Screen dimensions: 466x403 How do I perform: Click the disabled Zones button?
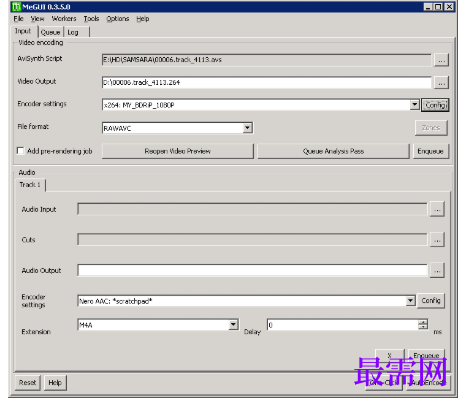431,128
